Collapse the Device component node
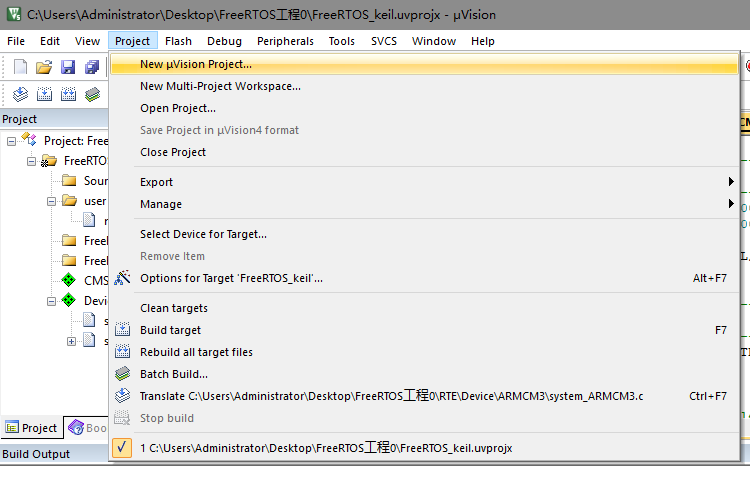The height and width of the screenshot is (488, 750). (51, 301)
